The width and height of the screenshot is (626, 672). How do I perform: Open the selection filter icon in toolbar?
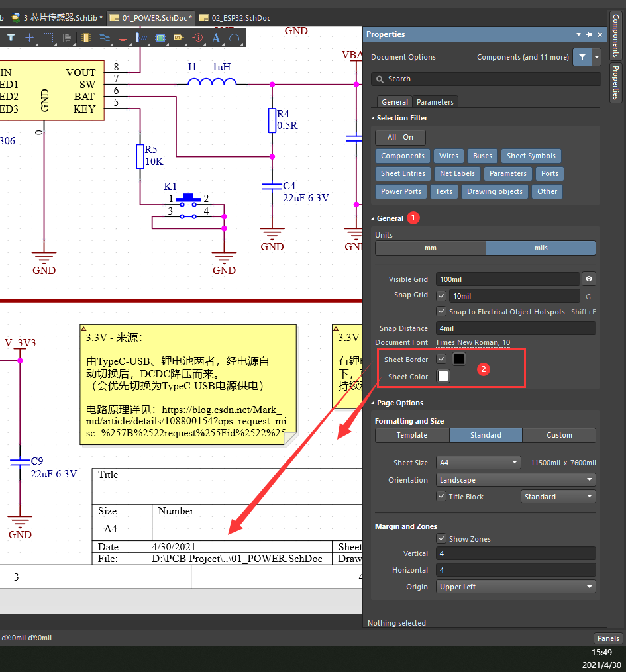click(11, 38)
